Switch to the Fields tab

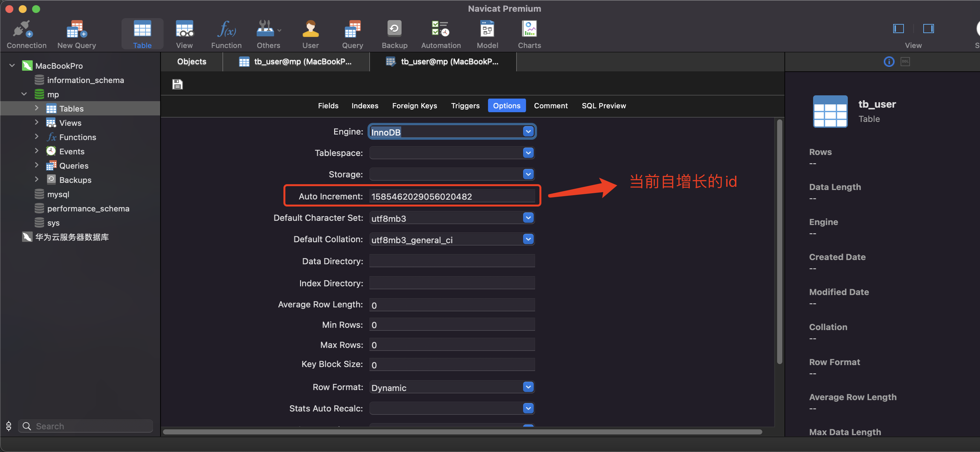pos(328,105)
